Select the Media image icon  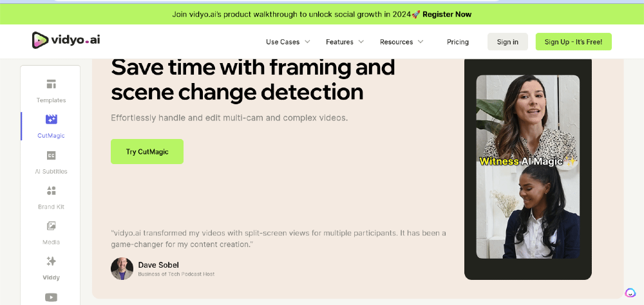52,226
